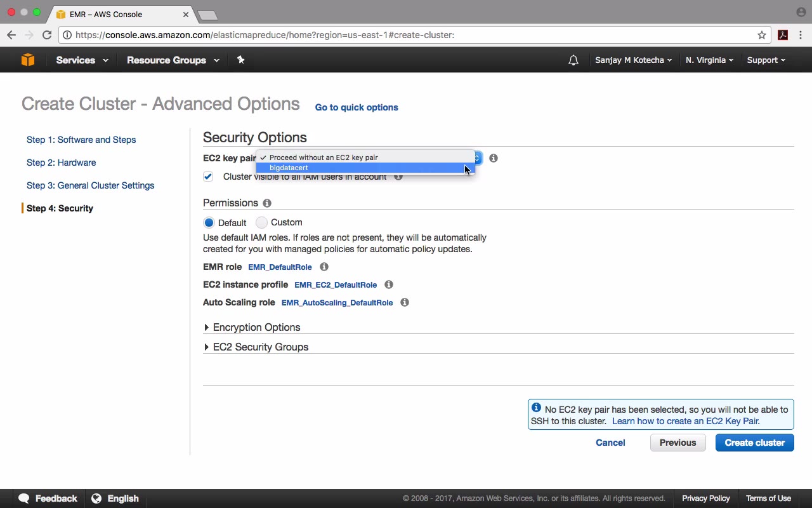Screen dimensions: 812x508
Task: Click the info icon next to EC2 key pair dropdown
Action: tap(494, 158)
